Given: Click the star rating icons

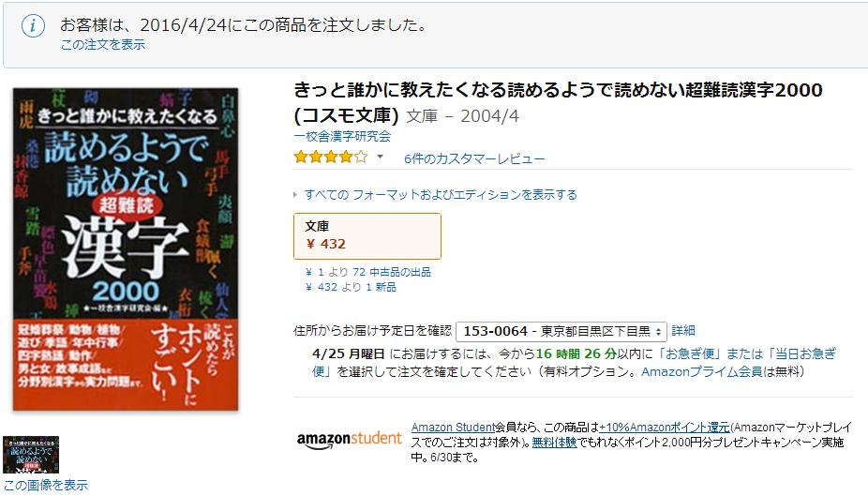Looking at the screenshot, I should point(331,158).
